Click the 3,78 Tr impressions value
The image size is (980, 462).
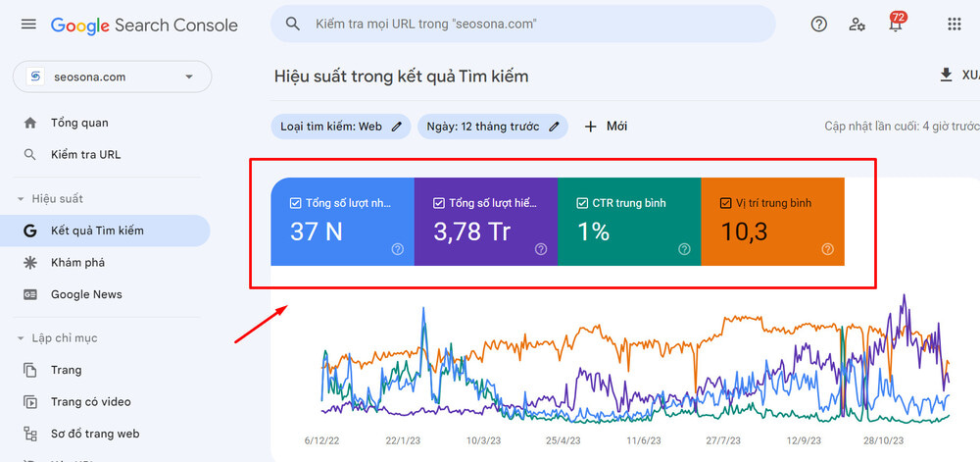pos(472,231)
